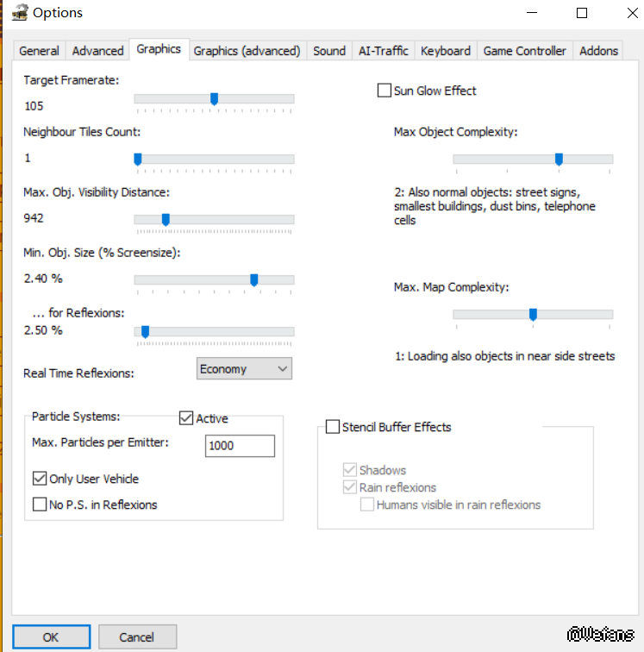Maximize the Options window
The width and height of the screenshot is (644, 652).
point(582,13)
